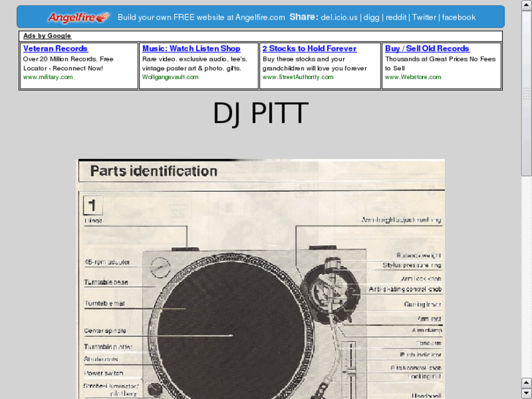Click the Angelfire logo
This screenshot has height=399, width=532.
[79, 17]
